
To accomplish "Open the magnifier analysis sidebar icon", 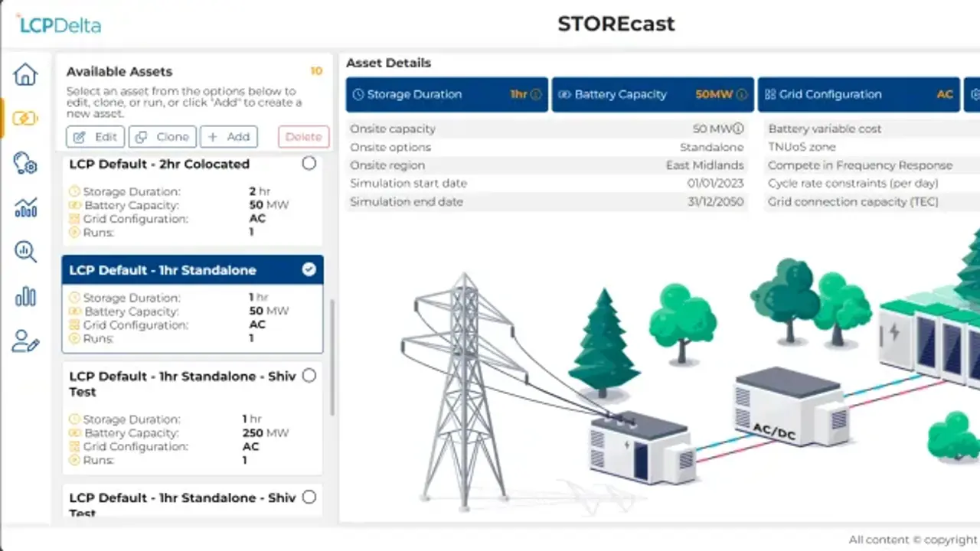I will click(x=25, y=251).
